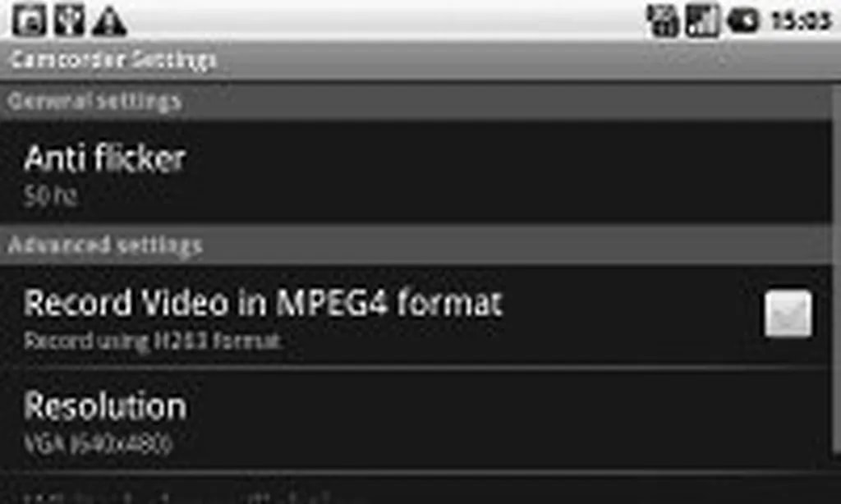Tap the USB connection status icon
This screenshot has height=504, width=841.
point(70,21)
